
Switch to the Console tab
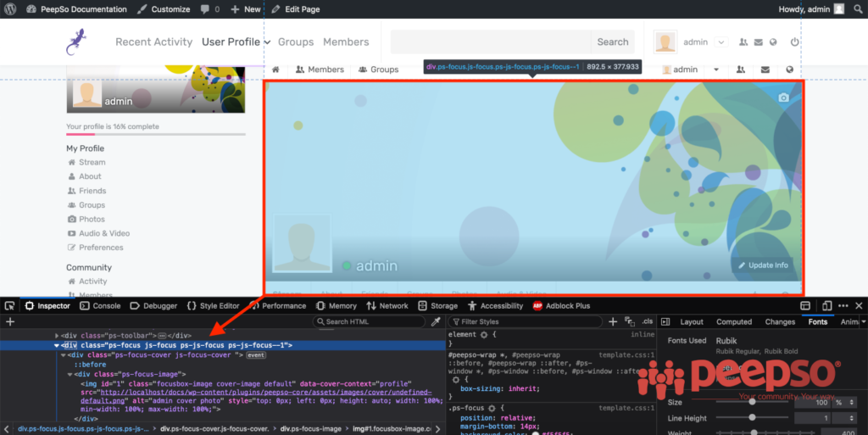tap(106, 306)
